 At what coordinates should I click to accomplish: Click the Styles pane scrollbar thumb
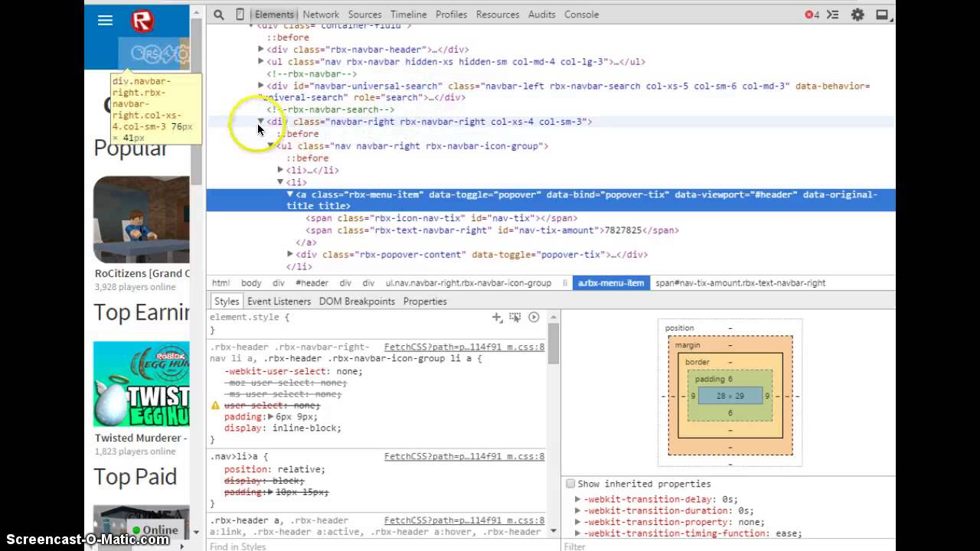[x=553, y=344]
